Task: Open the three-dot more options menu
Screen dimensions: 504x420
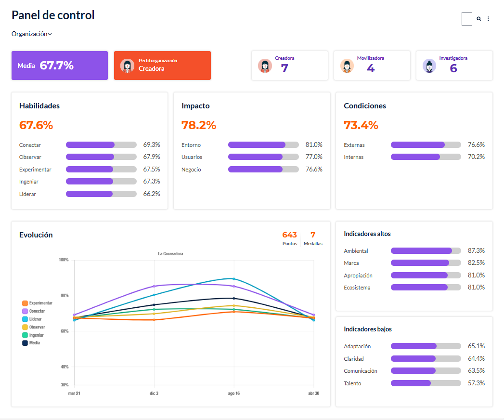Action: (488, 19)
